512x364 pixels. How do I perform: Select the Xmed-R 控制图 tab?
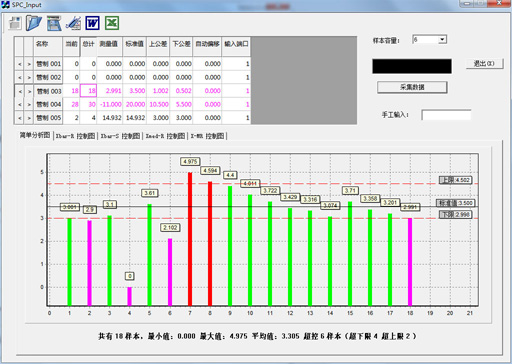coord(165,136)
